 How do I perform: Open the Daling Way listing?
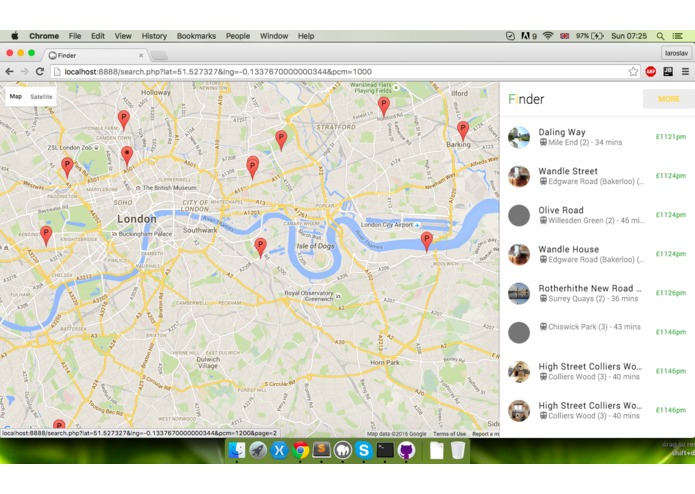click(x=597, y=137)
